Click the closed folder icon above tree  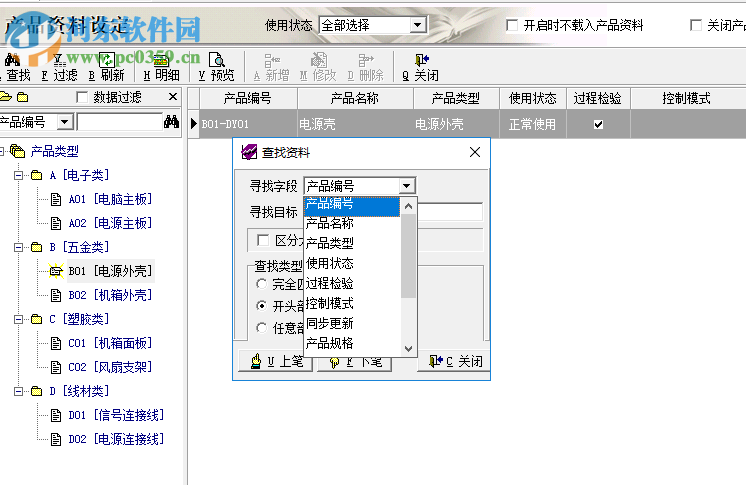(22, 97)
